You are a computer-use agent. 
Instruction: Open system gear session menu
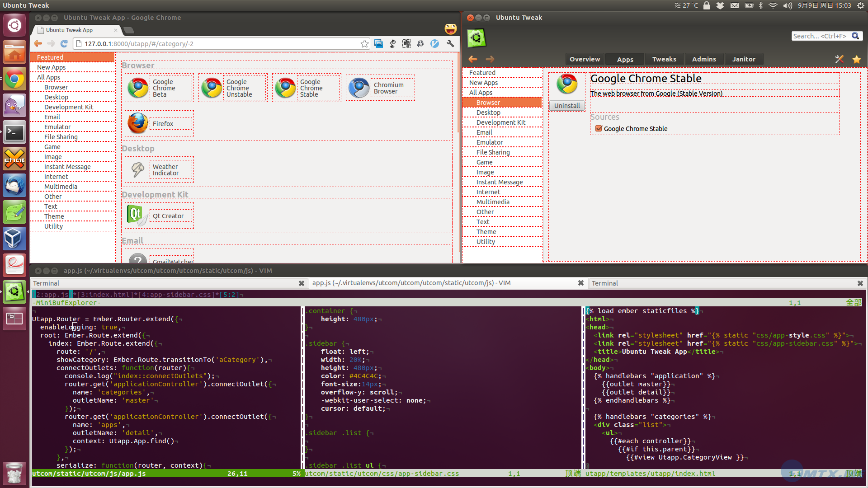[861, 5]
